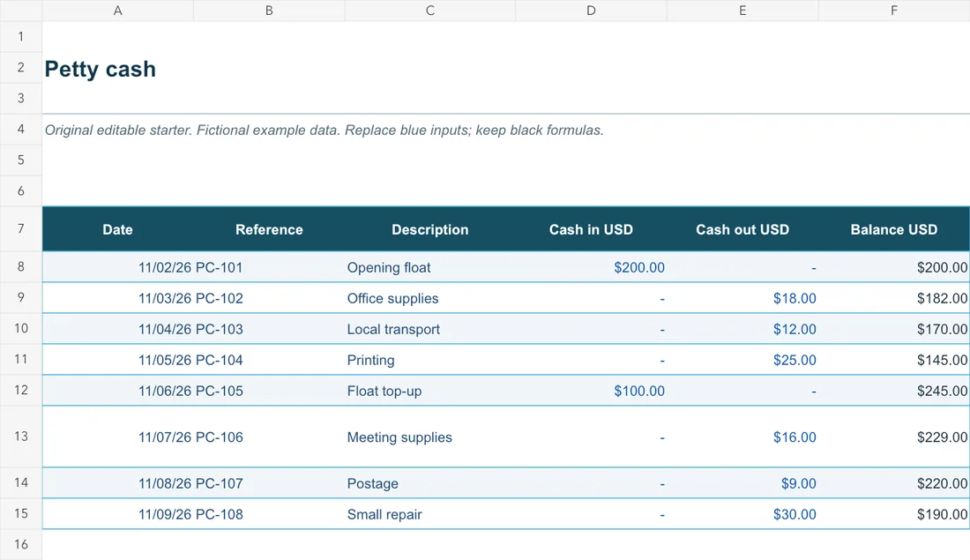
Task: Select the date cell "11/08/26"
Action: point(117,483)
